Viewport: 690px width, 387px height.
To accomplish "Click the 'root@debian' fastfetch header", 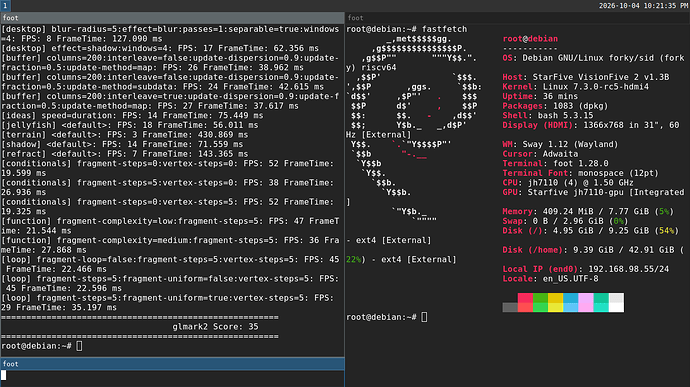I will point(530,39).
